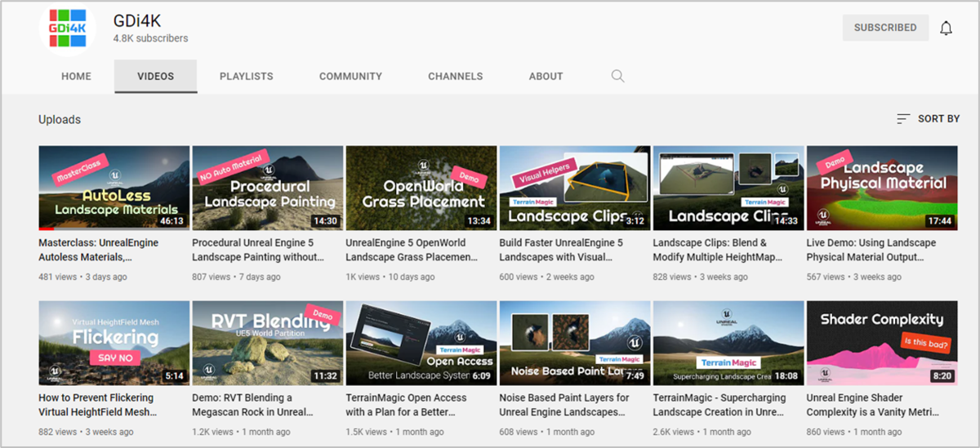The image size is (980, 448).
Task: Open TerrainMagic 18:08 video thumbnail
Action: click(x=728, y=344)
